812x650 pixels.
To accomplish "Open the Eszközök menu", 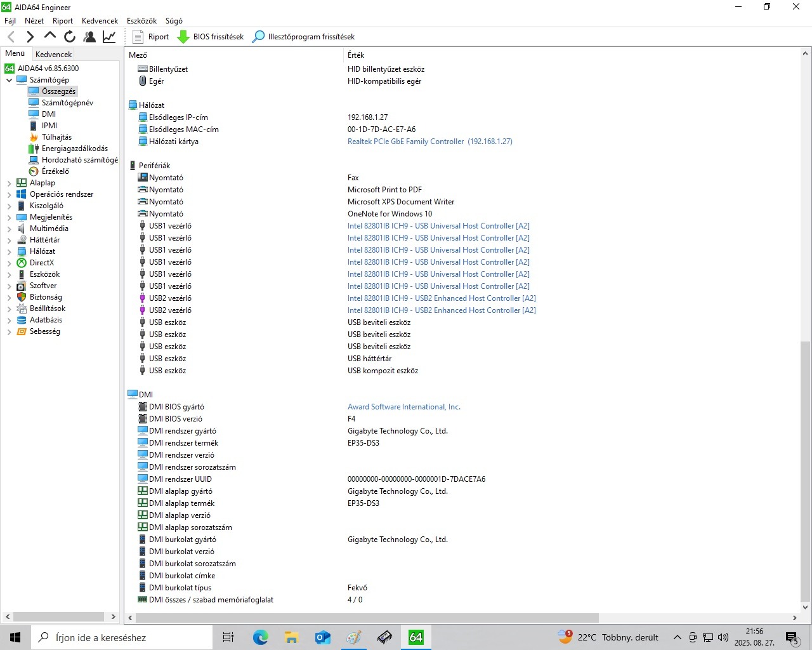I will click(141, 21).
